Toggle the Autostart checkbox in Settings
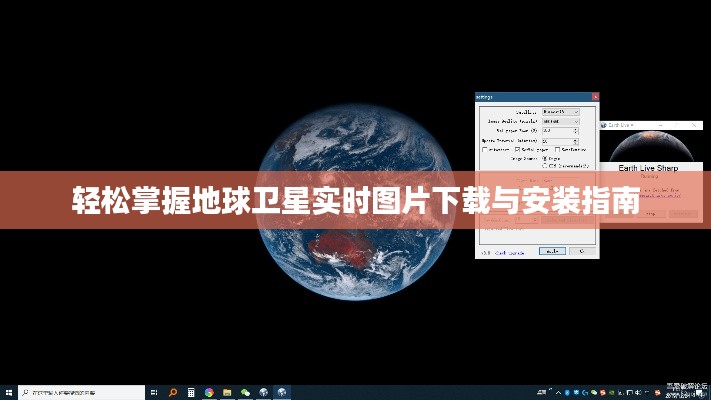Image resolution: width=711 pixels, height=400 pixels. [486, 149]
